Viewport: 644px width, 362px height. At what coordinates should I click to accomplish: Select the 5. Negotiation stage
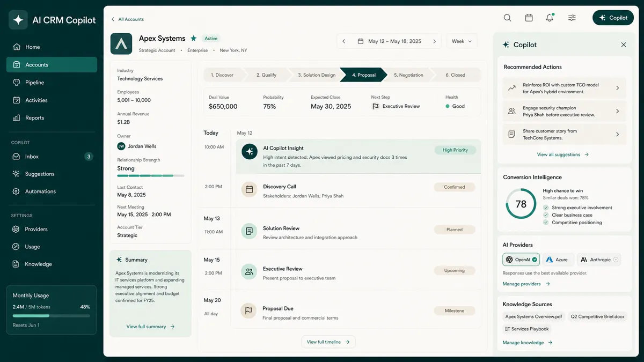(x=408, y=75)
